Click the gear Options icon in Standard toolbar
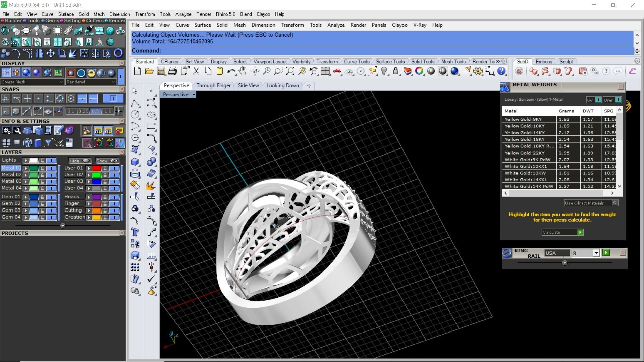The width and height of the screenshot is (644, 362). click(478, 71)
